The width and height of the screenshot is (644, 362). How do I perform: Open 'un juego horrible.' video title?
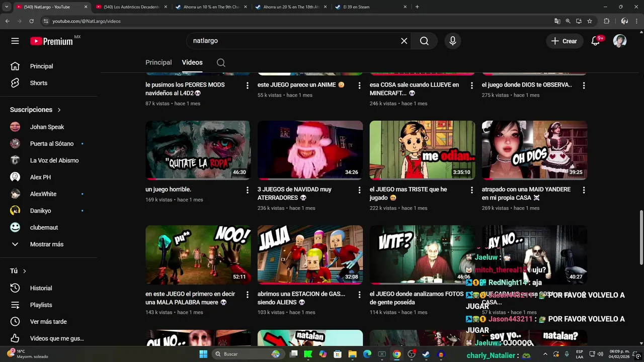click(x=168, y=190)
